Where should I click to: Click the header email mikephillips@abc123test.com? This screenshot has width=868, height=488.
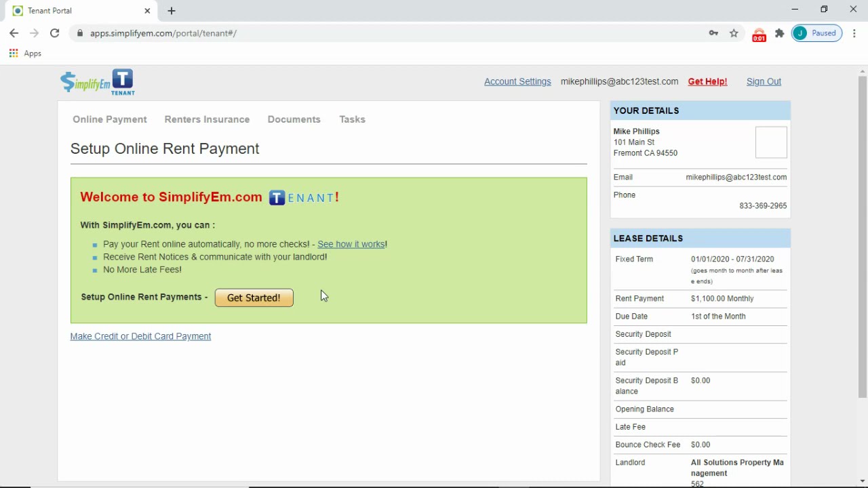(x=619, y=81)
